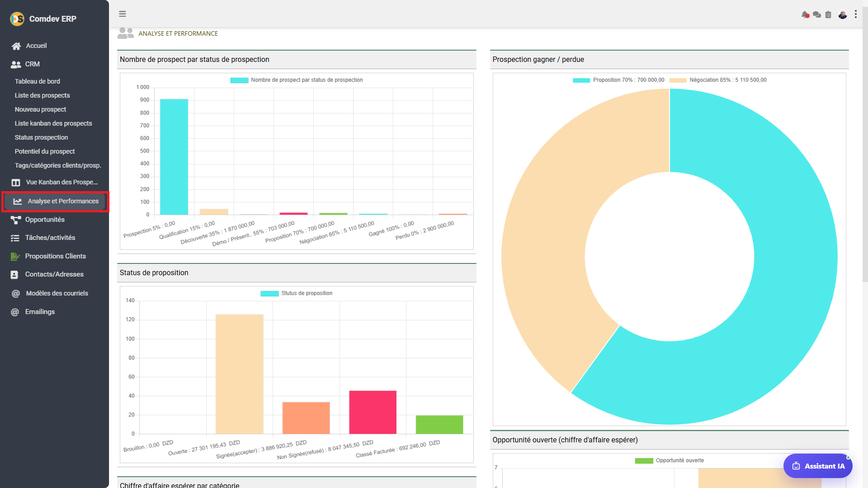Click the Ouverte bar in proposition chart
Viewport: 868px width, 488px height.
[240, 374]
